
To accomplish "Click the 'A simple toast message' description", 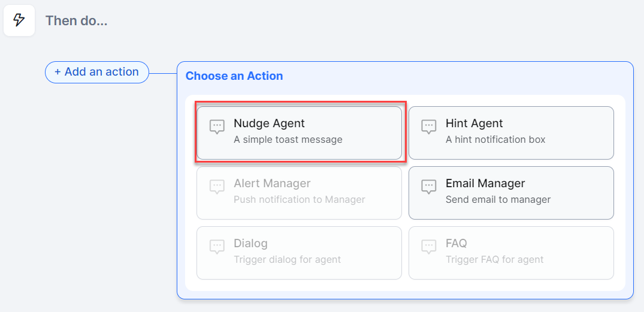I will (x=288, y=140).
